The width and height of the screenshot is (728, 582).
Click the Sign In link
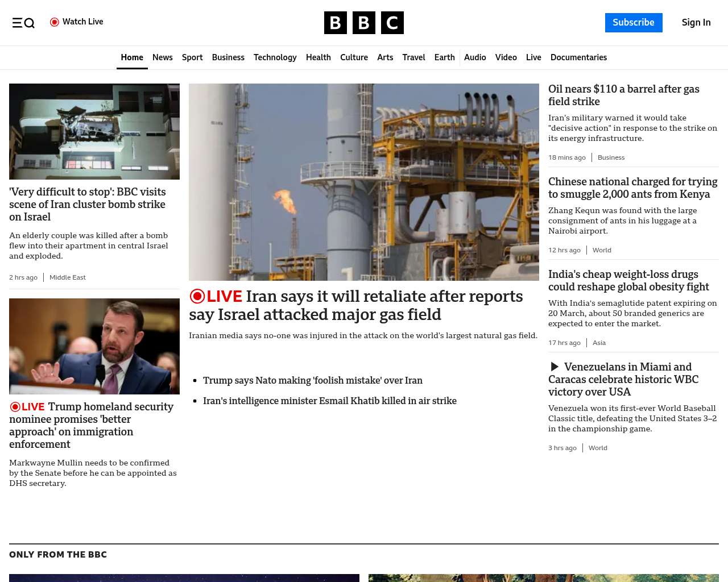[696, 23]
